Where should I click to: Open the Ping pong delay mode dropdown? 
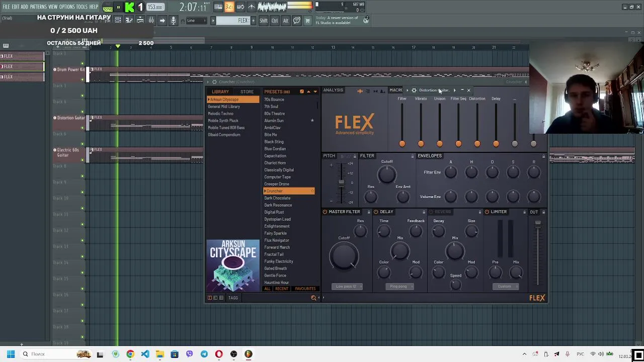tap(398, 287)
